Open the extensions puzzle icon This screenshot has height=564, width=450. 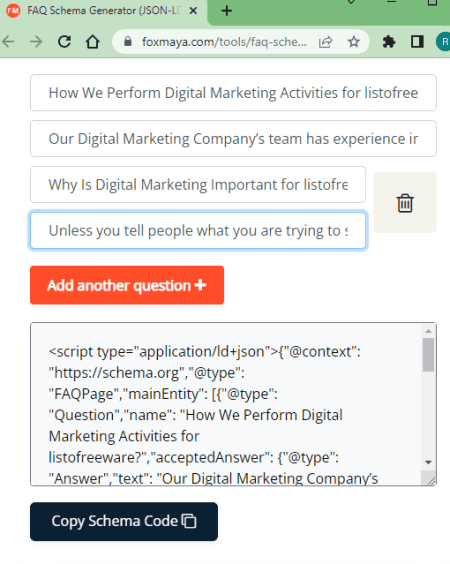click(389, 42)
